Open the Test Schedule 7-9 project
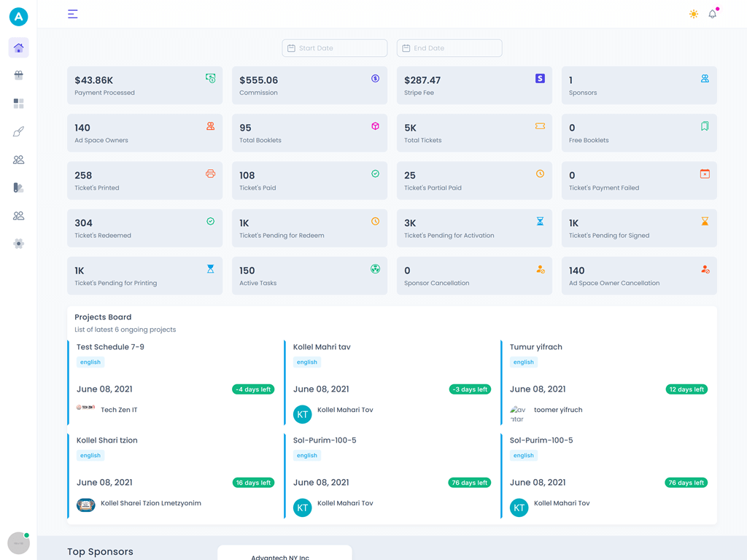 coord(110,347)
